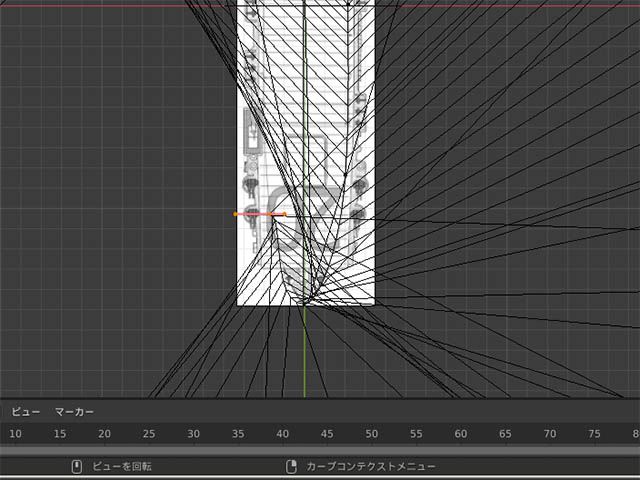The width and height of the screenshot is (640, 480).
Task: Click the timeline horizontal scrollbar
Action: [x=320, y=450]
